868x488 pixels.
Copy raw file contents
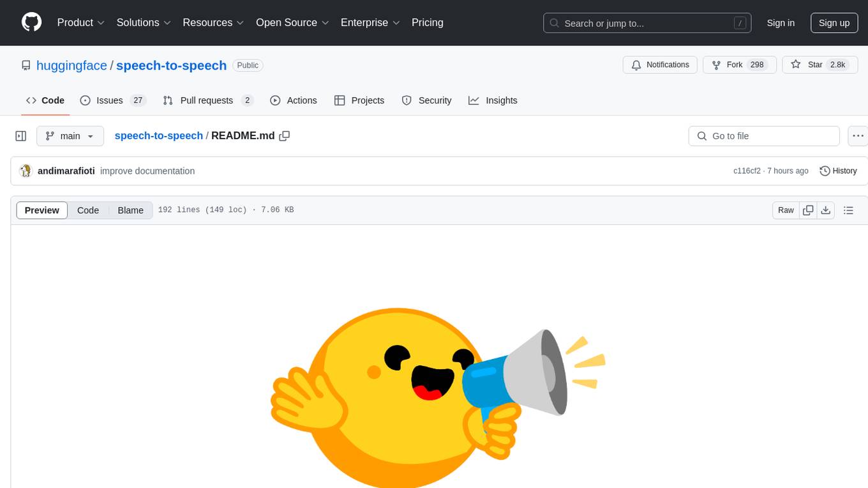[808, 210]
